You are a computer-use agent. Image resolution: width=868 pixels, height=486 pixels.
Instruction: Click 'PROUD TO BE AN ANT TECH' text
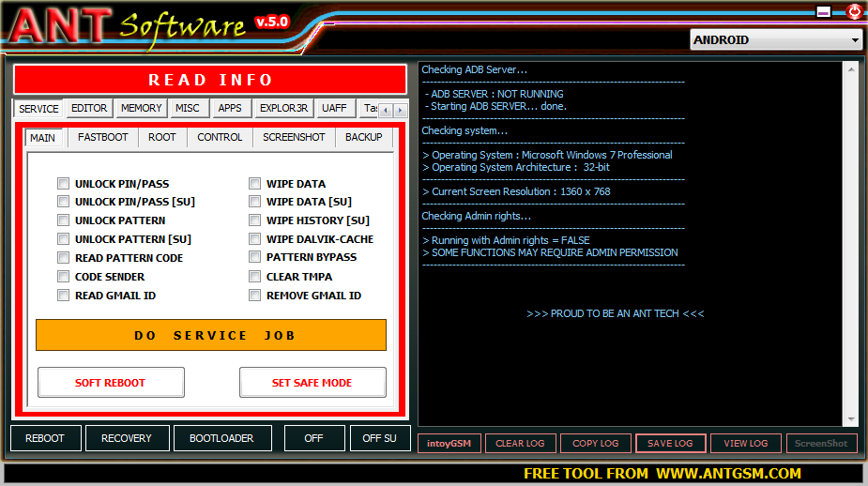click(x=615, y=314)
